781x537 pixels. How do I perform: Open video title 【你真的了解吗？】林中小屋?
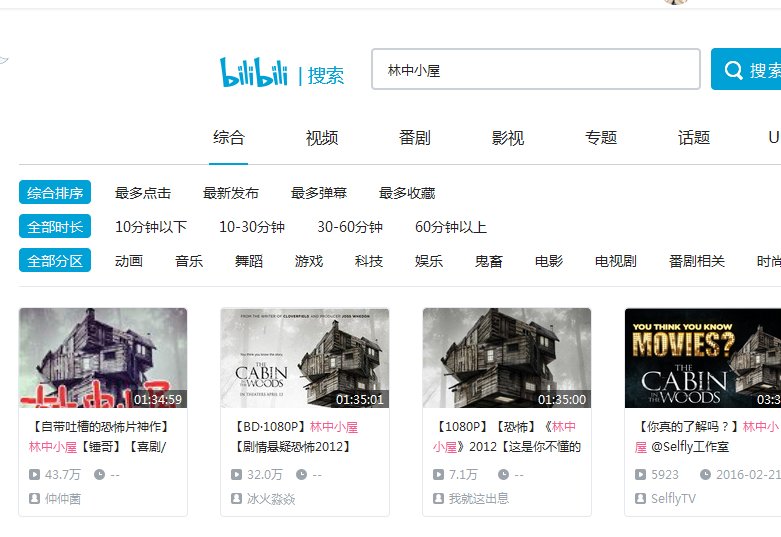708,437
